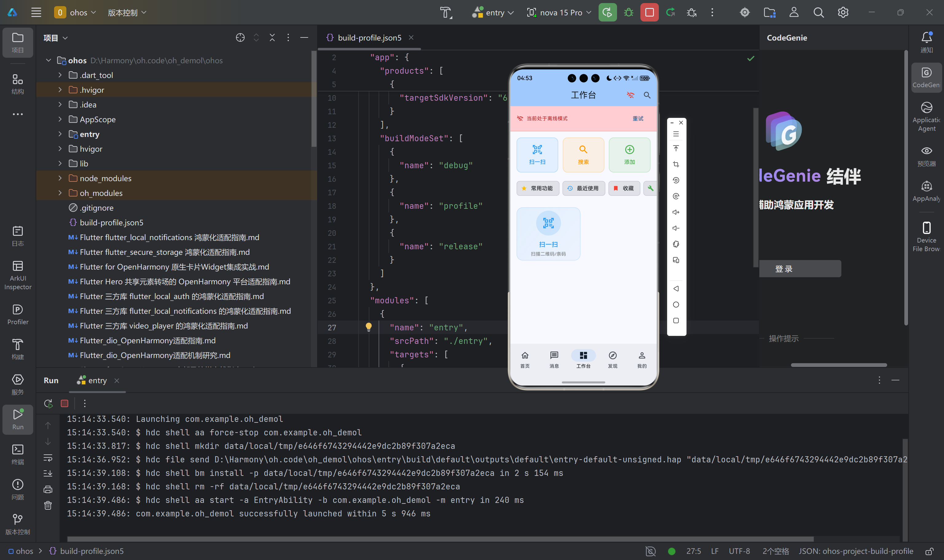Expand the entry folder in tree
Viewport: 944px width, 560px height.
60,134
